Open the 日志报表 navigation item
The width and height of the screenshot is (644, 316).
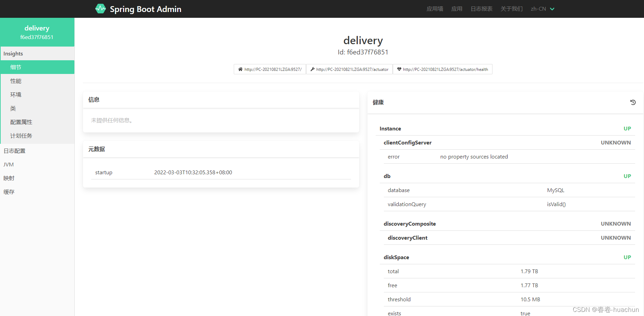481,9
